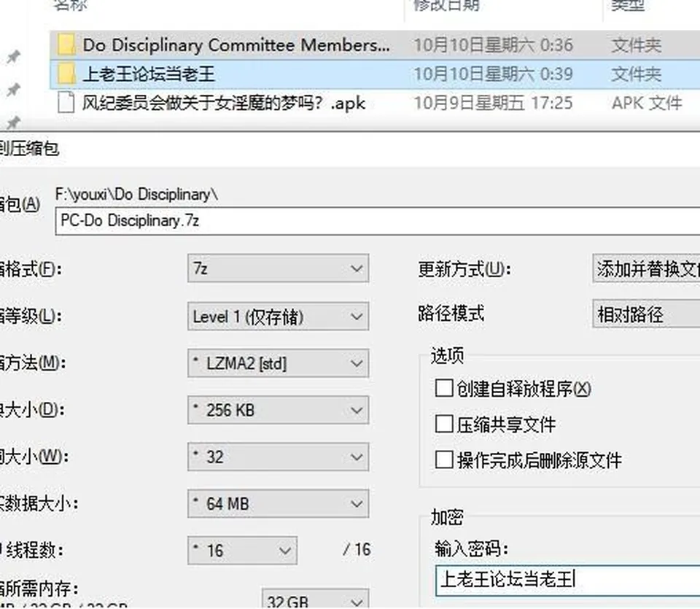
Task: Click the password input field
Action: pos(568,580)
